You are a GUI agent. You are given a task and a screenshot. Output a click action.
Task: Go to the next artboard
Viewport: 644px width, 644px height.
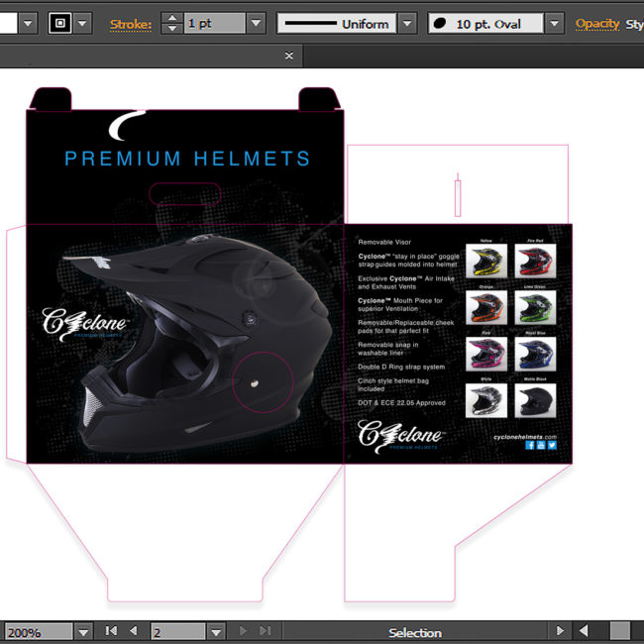(x=243, y=631)
